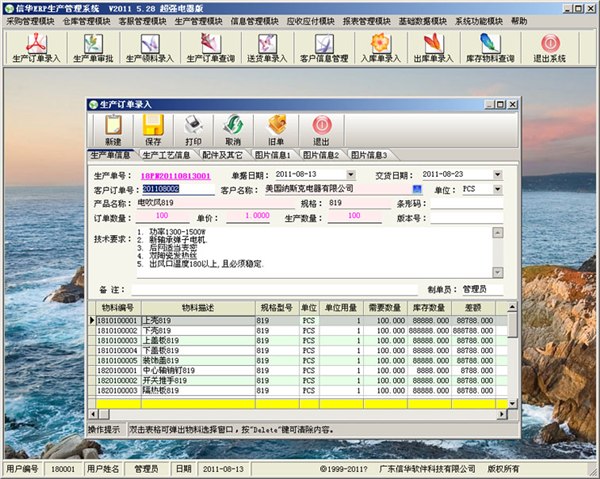Screen dimensions: 600x479
Task: Open 生产订单录入 toolbar icon
Action: click(36, 48)
